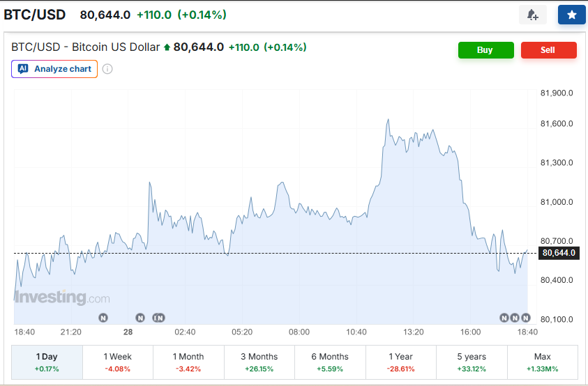
Task: Click the 21:20 time axis label
Action: [x=71, y=332]
